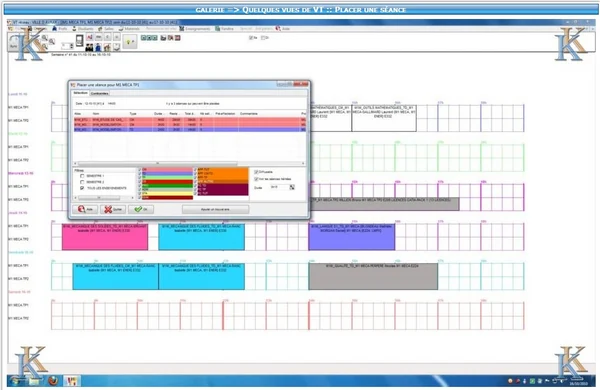This screenshot has width=600, height=390.
Task: Toggle the Diffusable checkbox
Action: 256,172
